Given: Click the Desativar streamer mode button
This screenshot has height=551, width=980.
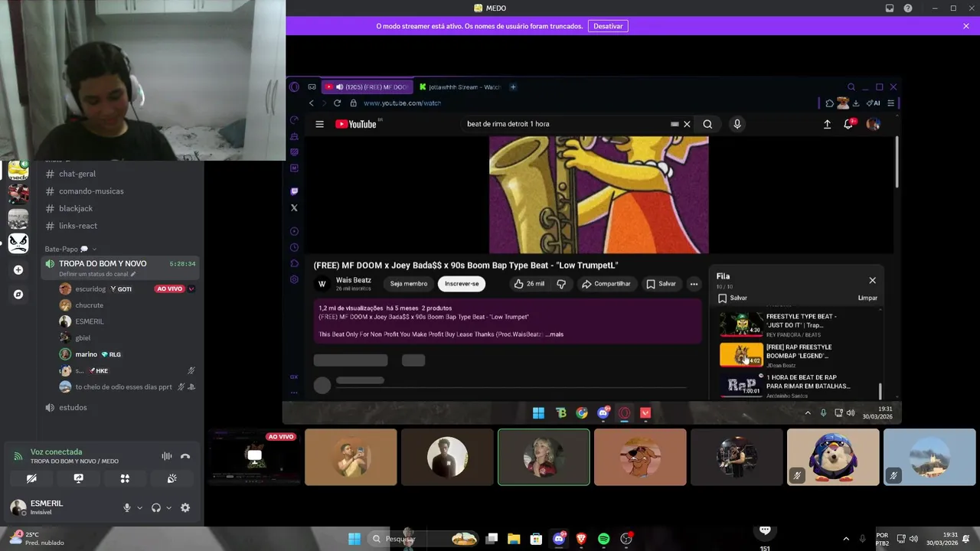Looking at the screenshot, I should pyautogui.click(x=608, y=26).
